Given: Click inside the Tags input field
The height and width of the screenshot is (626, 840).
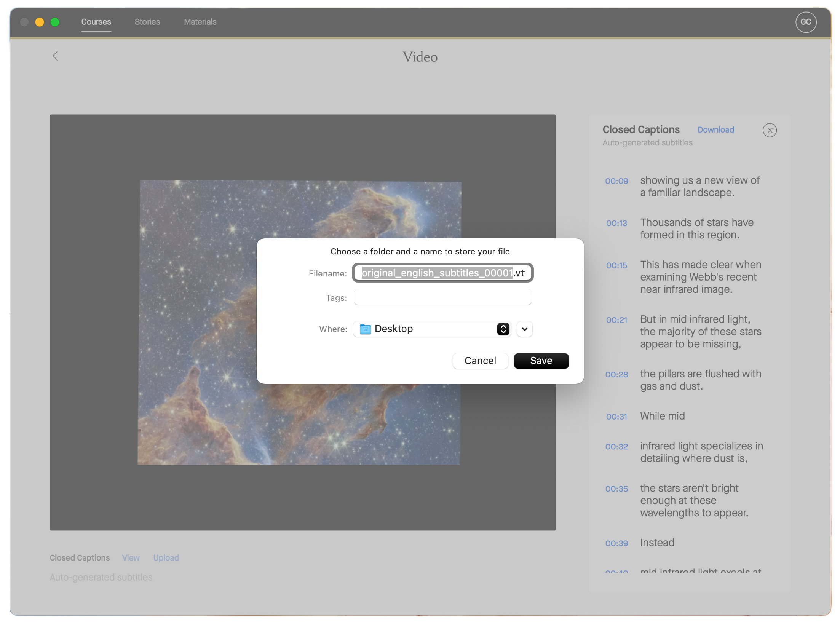Looking at the screenshot, I should [x=442, y=297].
